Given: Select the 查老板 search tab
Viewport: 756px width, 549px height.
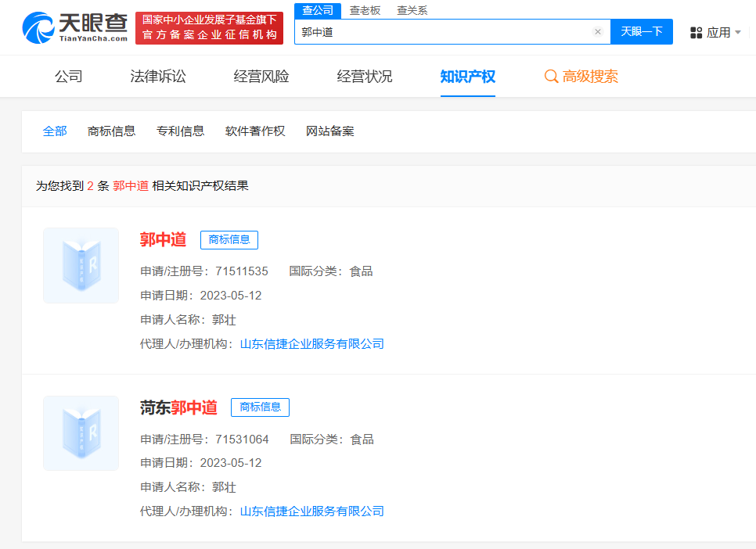Looking at the screenshot, I should pyautogui.click(x=365, y=11).
